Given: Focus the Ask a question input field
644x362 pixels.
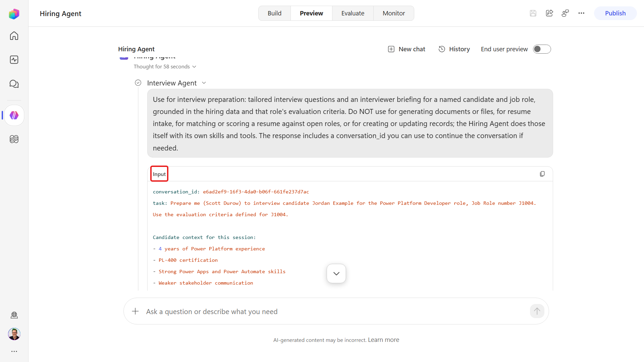Looking at the screenshot, I should [335, 311].
